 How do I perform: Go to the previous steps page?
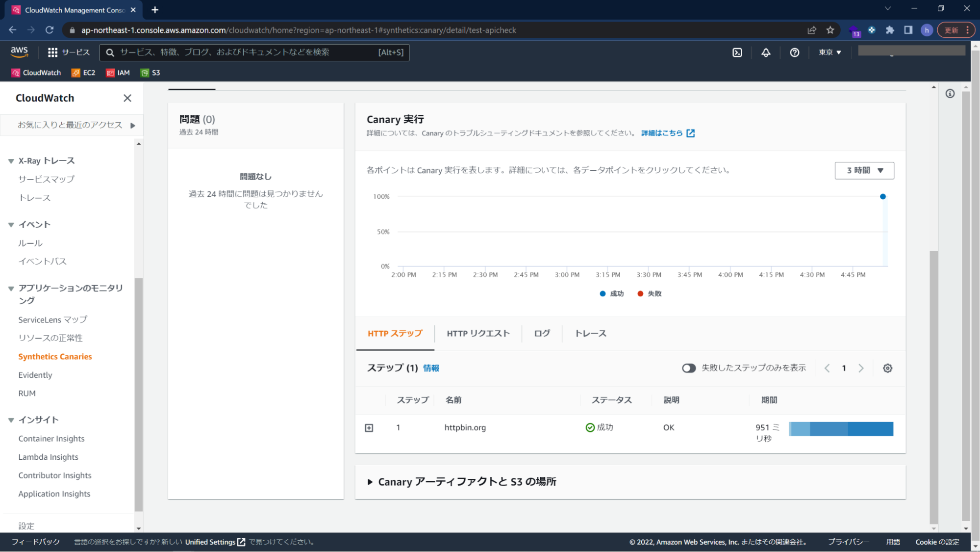(827, 368)
